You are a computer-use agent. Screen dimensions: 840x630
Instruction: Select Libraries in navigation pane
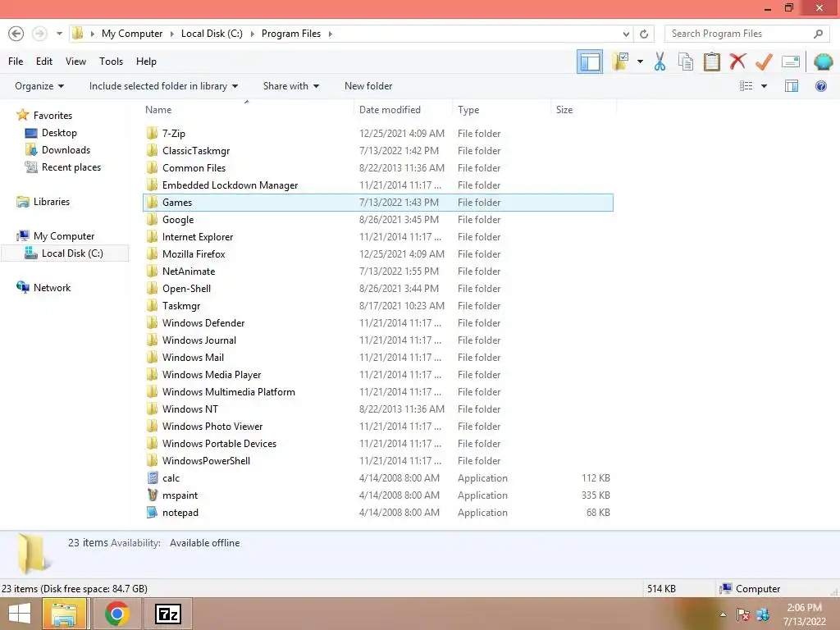pos(43,202)
